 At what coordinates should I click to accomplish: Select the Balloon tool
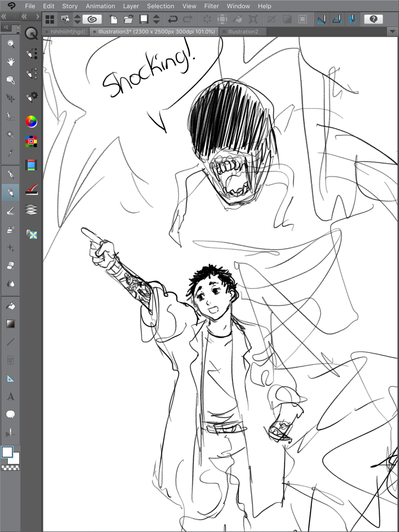(10, 414)
